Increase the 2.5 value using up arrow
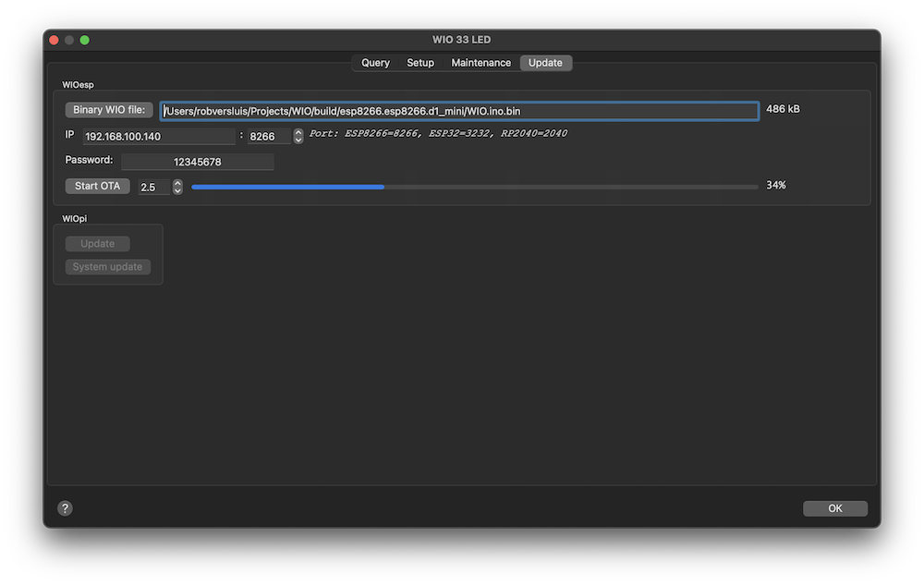924x585 pixels. 177,183
